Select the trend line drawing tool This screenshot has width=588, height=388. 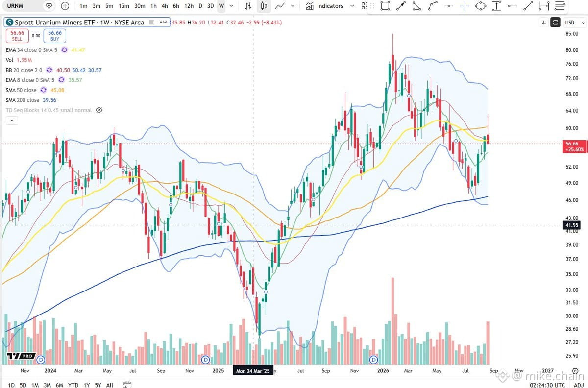pos(528,6)
